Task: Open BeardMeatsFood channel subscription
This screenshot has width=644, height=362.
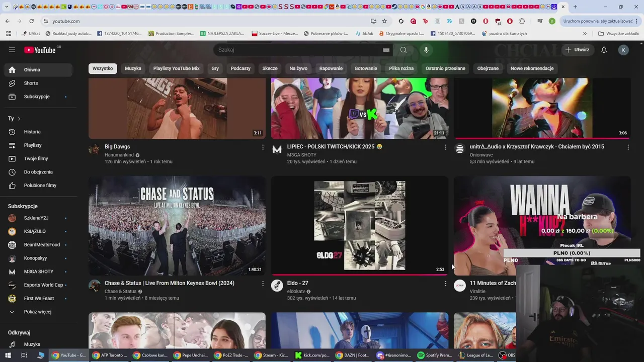Action: tap(39, 245)
